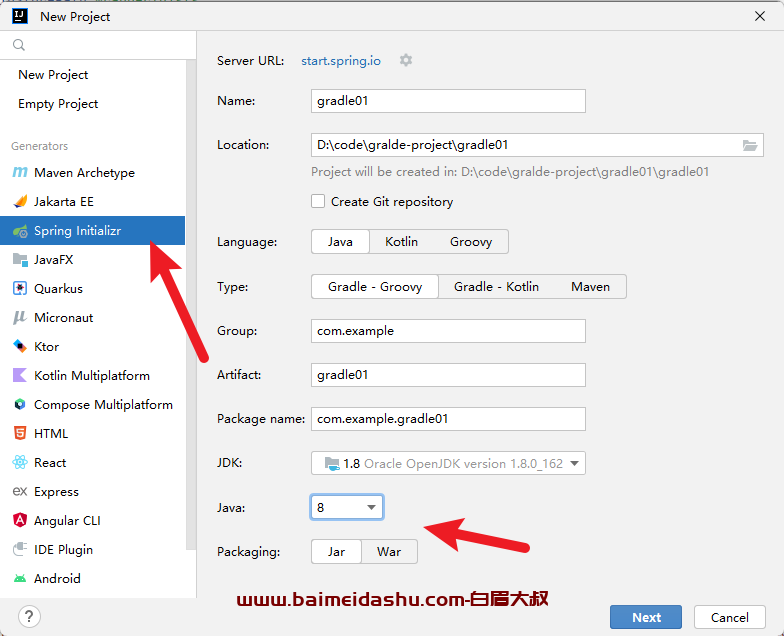
Task: Open the JDK dropdown
Action: coord(448,463)
